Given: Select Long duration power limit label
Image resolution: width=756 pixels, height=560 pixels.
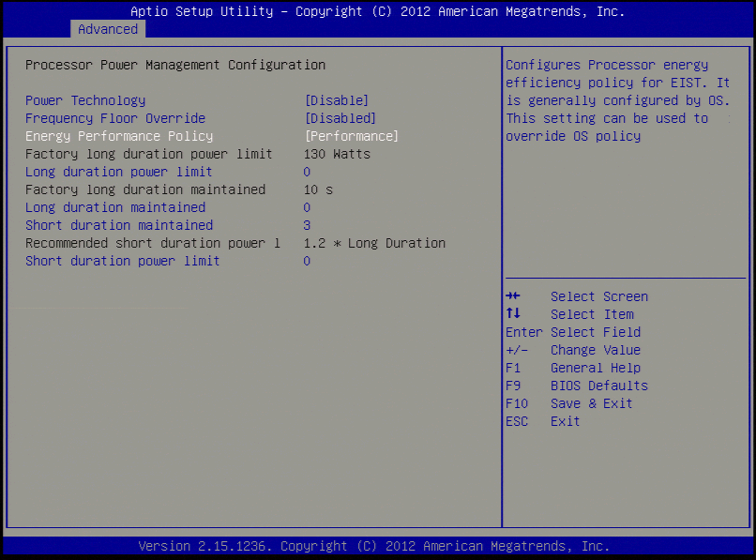Looking at the screenshot, I should (x=119, y=172).
